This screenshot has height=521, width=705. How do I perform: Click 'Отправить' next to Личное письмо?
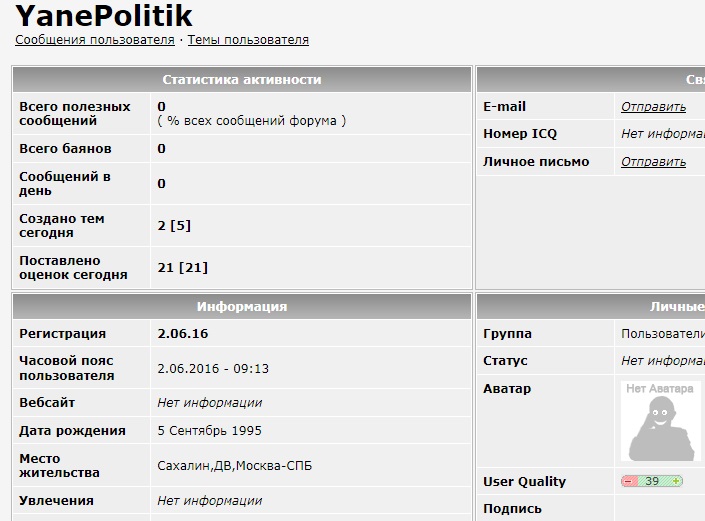click(x=653, y=162)
